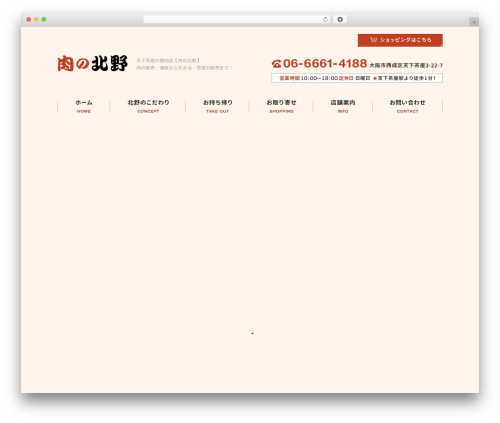Click the phone number 06-6661-4188
This screenshot has height=423, width=500.
(x=325, y=63)
